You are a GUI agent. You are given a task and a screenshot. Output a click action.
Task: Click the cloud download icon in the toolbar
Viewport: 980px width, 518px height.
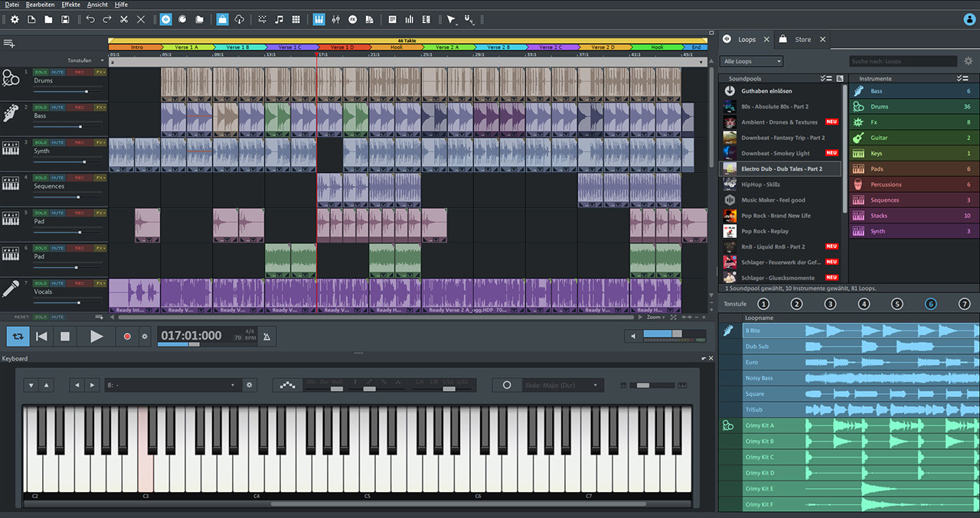click(238, 19)
